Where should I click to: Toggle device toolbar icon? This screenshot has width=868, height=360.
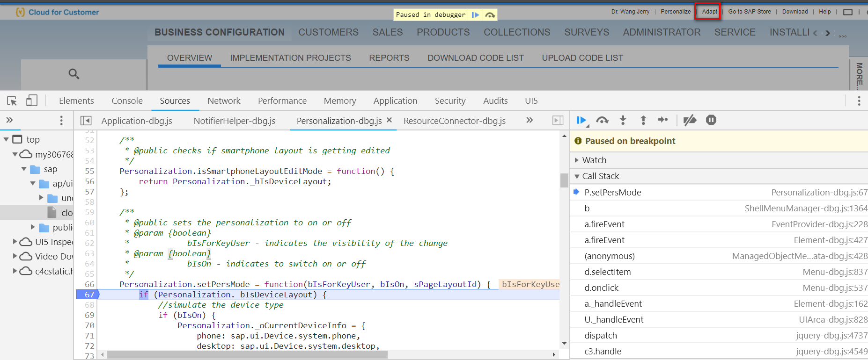(32, 101)
